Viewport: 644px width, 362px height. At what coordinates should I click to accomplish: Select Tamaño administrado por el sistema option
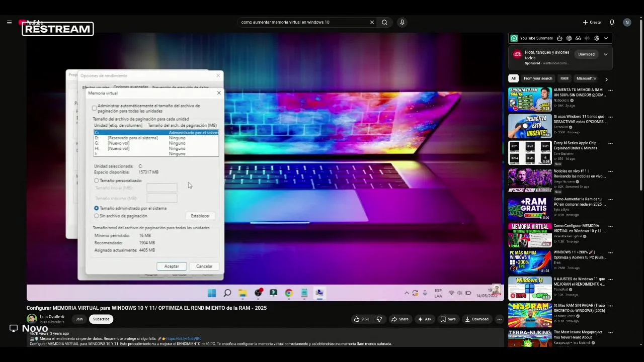point(97,208)
